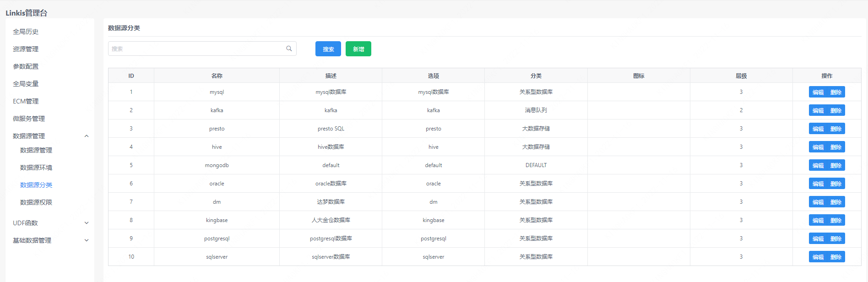This screenshot has height=282, width=868.
Task: Navigate to 微服务管理
Action: click(x=29, y=119)
